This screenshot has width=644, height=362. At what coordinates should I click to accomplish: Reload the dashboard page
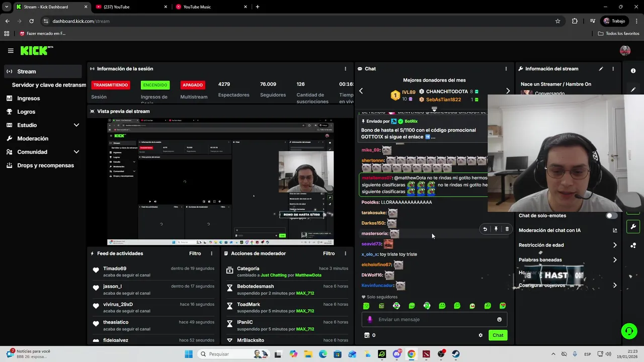(31, 21)
